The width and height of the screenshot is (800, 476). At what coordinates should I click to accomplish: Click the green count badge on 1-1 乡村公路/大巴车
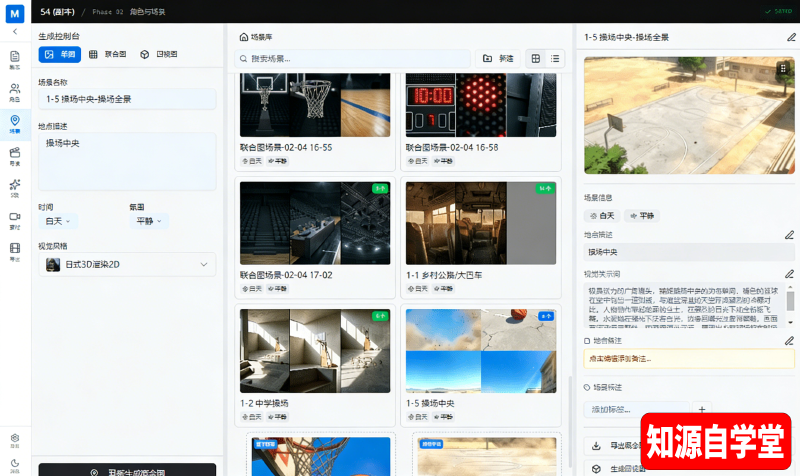pos(545,188)
